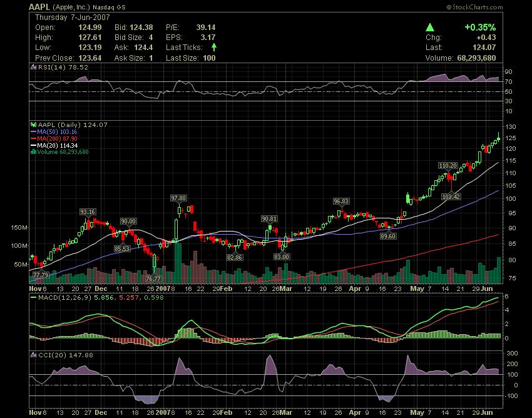Viewport: 532px width, 418px height.
Task: Click the 50M volume axis label
Action: click(21, 264)
